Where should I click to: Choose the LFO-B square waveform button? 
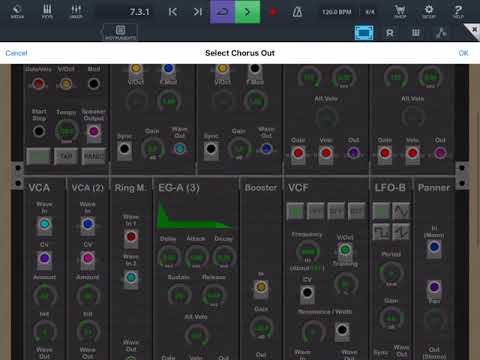pyautogui.click(x=381, y=231)
